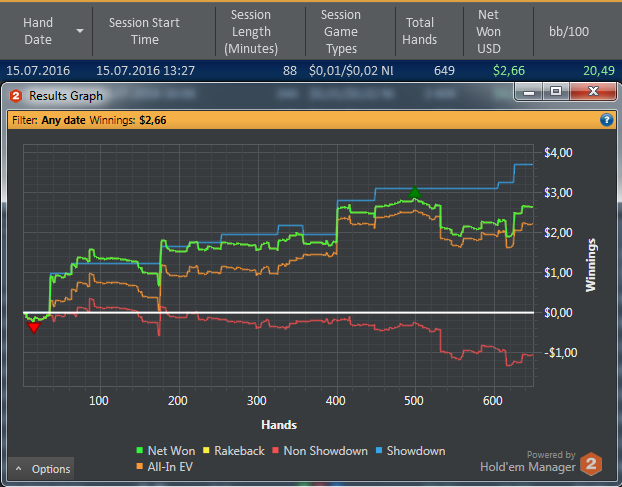Click the $4,00 y-axis label

(558, 153)
